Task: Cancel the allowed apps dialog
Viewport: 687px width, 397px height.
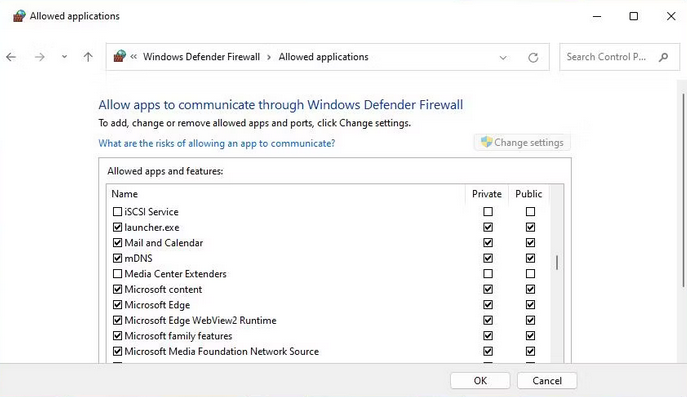Action: point(547,381)
